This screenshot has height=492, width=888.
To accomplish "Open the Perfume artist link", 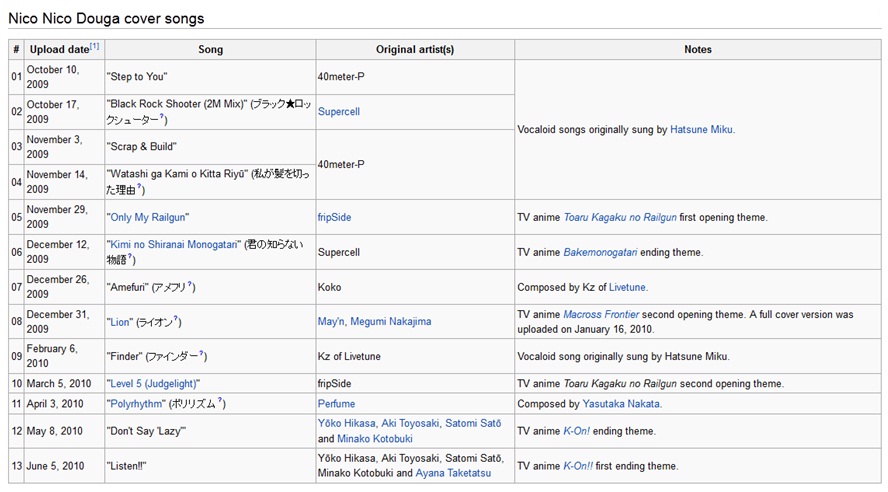I will click(x=336, y=404).
